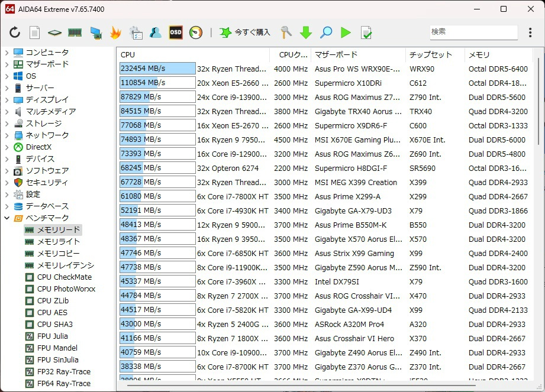545x392 pixels.
Task: Click the Refresh toolbar icon
Action: point(15,33)
